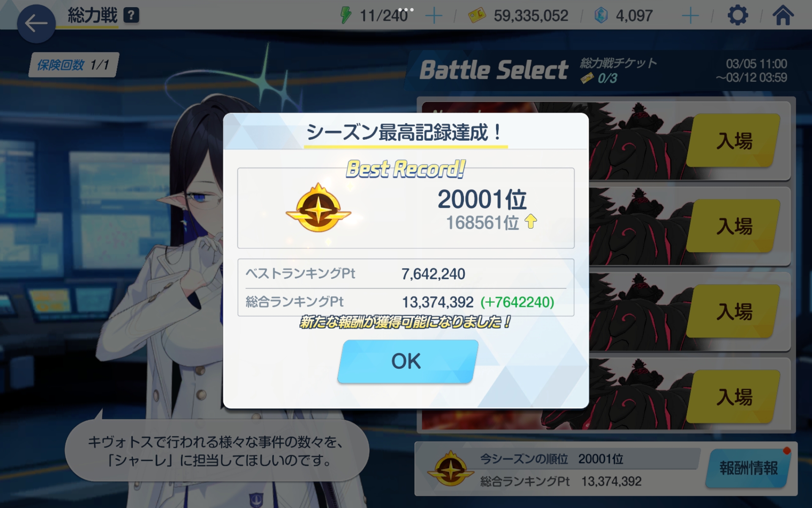The height and width of the screenshot is (508, 812).
Task: Tap the first 入場 button
Action: [x=733, y=141]
